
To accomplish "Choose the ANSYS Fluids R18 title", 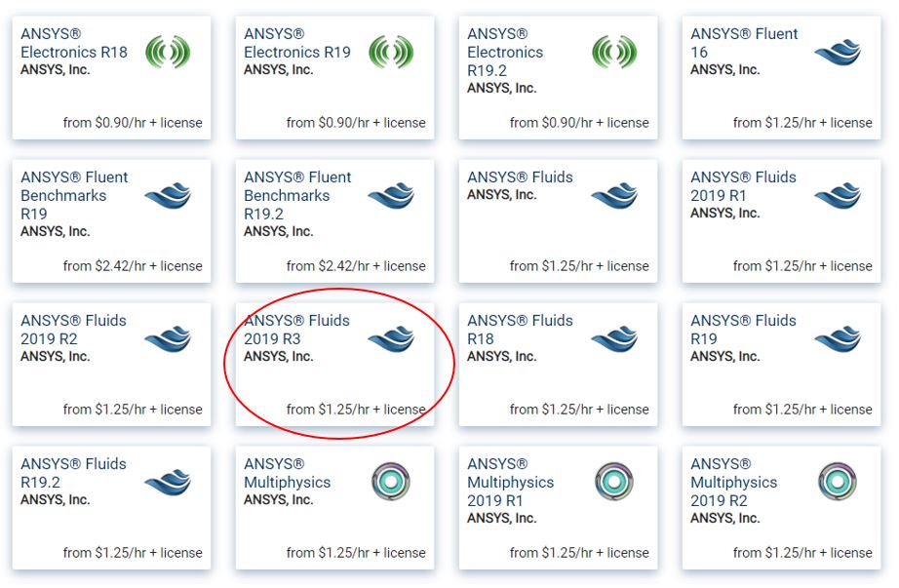I will pos(520,330).
